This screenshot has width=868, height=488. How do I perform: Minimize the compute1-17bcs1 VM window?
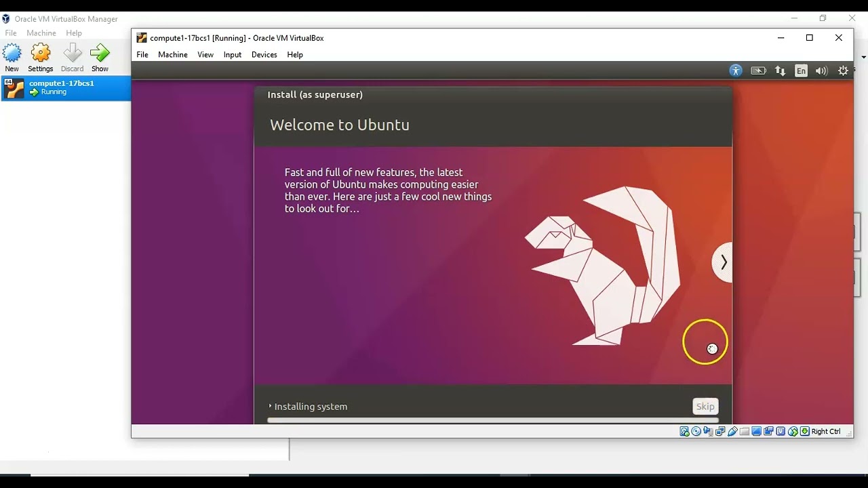click(781, 38)
